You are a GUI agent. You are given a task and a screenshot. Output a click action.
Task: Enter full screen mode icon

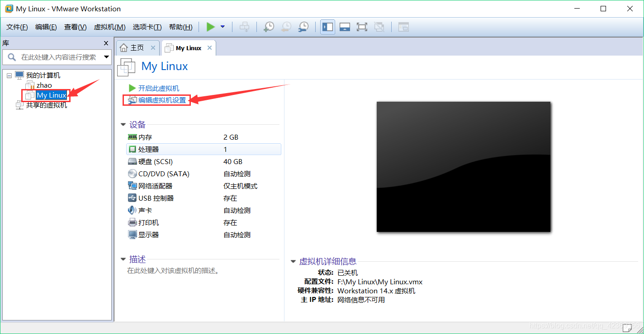coord(362,27)
